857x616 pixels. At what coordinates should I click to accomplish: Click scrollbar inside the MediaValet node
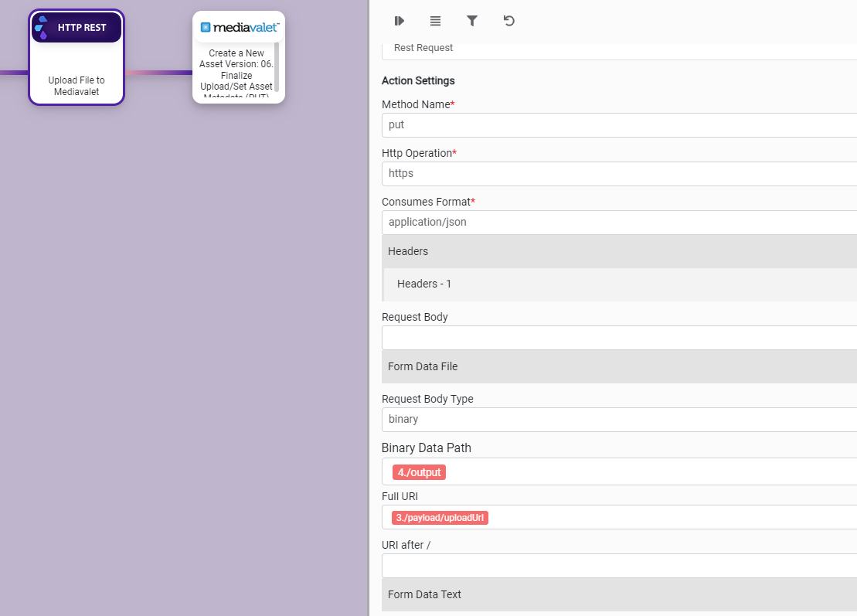pyautogui.click(x=277, y=66)
